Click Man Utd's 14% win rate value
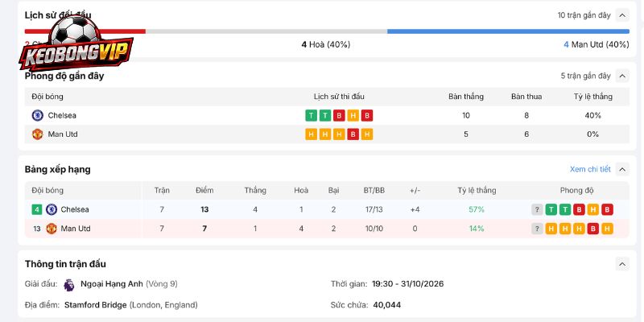644x322 pixels. 477,229
